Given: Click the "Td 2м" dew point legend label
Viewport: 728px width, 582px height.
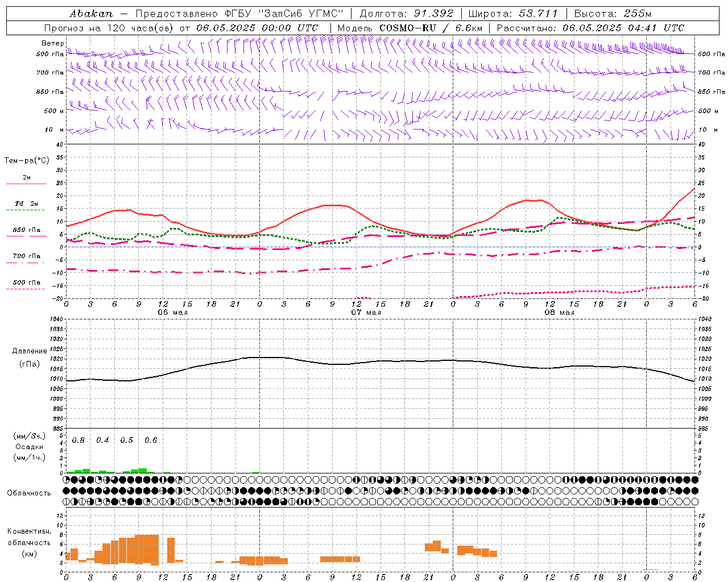Looking at the screenshot, I should click(27, 203).
